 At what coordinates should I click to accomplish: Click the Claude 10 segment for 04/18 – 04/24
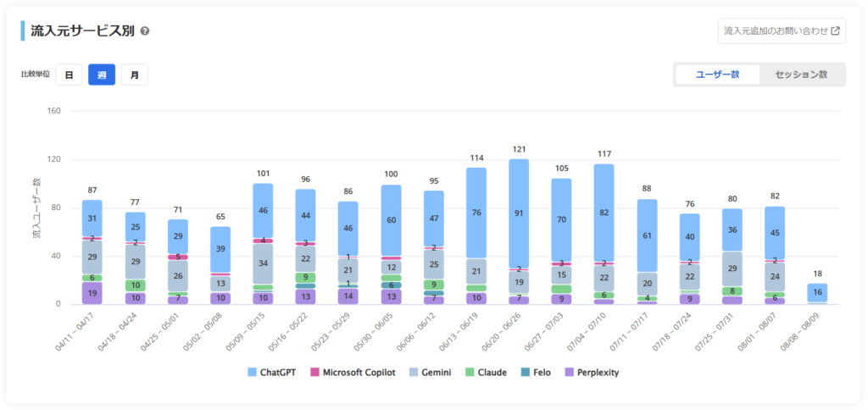coord(135,285)
